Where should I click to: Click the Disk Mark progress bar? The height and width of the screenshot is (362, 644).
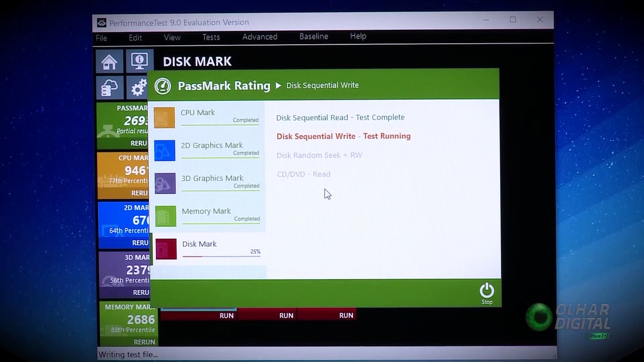pyautogui.click(x=221, y=256)
